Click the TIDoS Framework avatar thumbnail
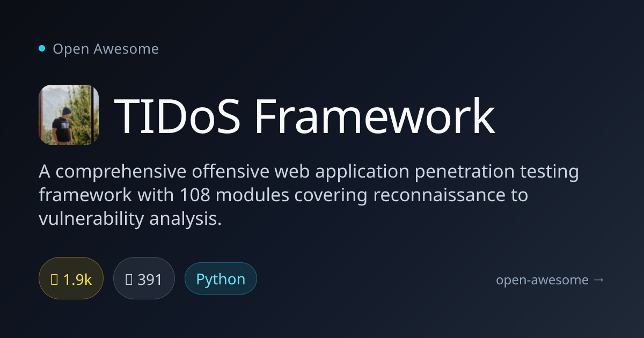Viewport: 644px width, 338px height. pyautogui.click(x=69, y=115)
